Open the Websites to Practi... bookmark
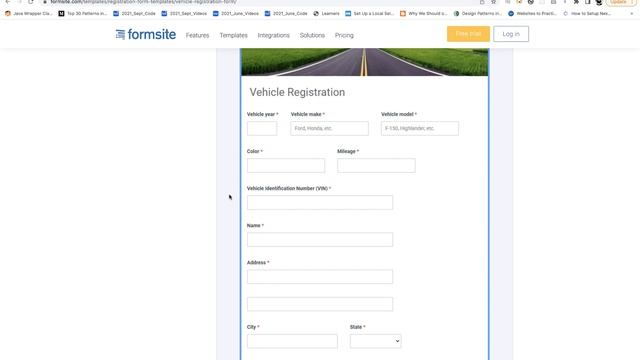 (x=533, y=13)
